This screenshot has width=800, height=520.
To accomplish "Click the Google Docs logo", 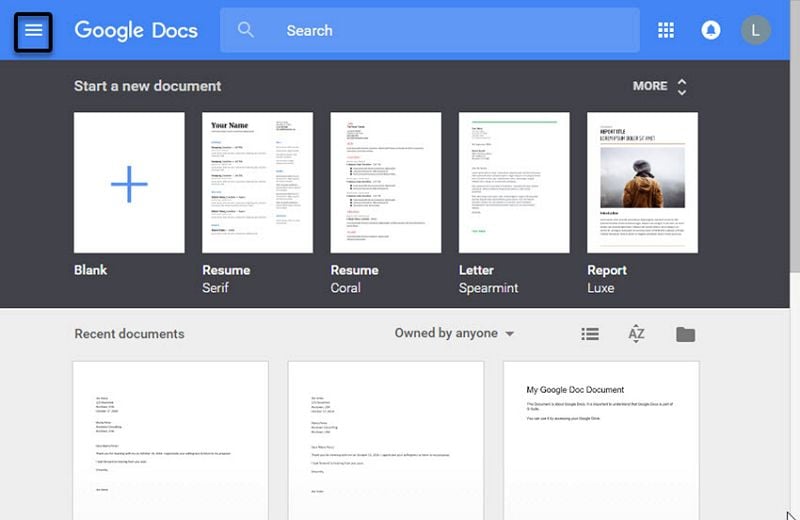I will click(136, 31).
